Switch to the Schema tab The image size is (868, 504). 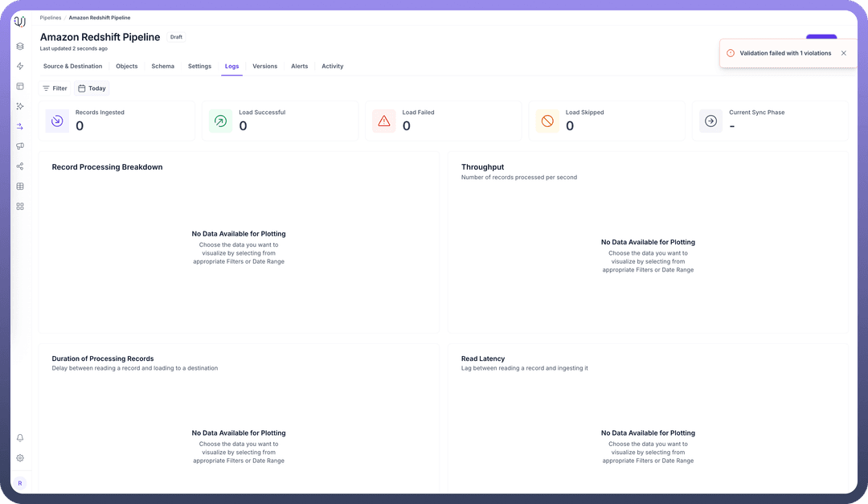pyautogui.click(x=162, y=66)
